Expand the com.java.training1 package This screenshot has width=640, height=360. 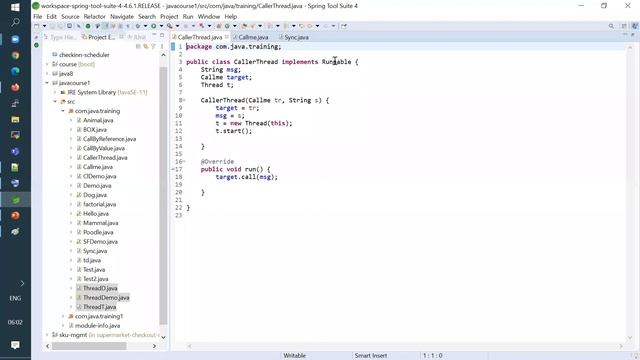pyautogui.click(x=63, y=316)
